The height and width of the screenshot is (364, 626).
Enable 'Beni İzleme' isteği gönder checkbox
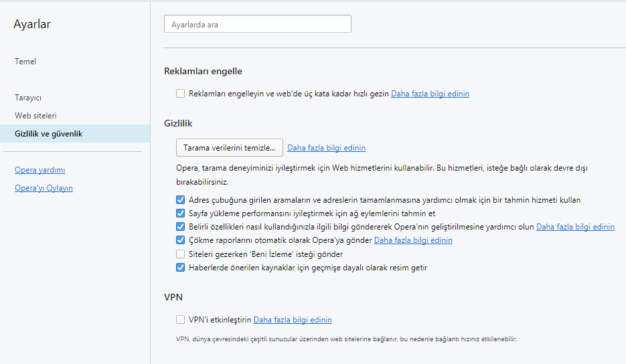tap(181, 254)
